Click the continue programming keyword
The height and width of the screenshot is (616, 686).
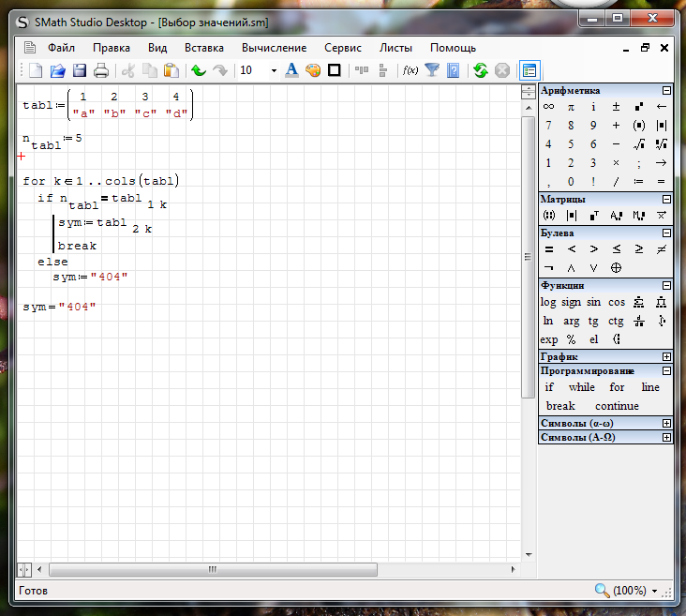(x=617, y=406)
